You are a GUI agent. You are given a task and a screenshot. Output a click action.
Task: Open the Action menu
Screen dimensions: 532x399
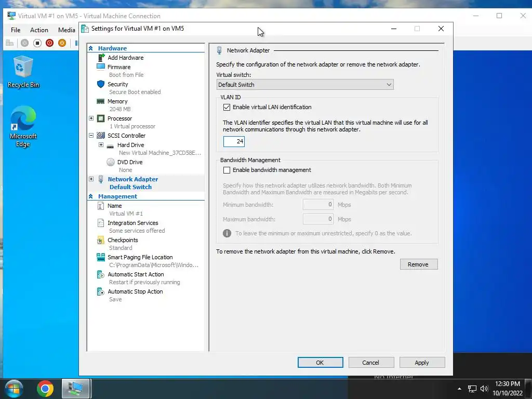tap(39, 30)
